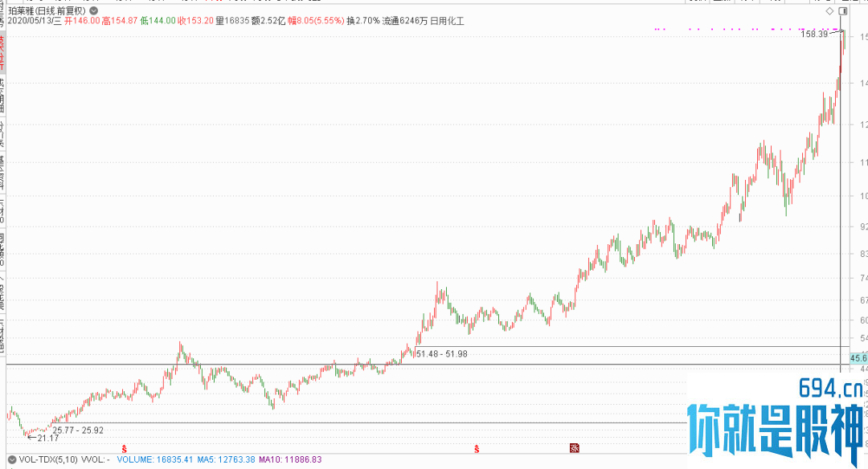Viewport: 868px width, 469px height.
Task: Click the 21.17 low price label
Action: click(x=48, y=438)
